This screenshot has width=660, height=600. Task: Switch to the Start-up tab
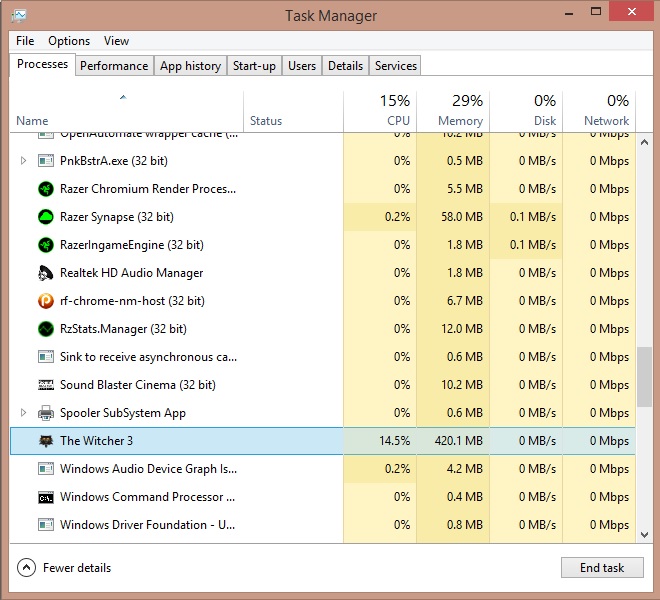[254, 66]
